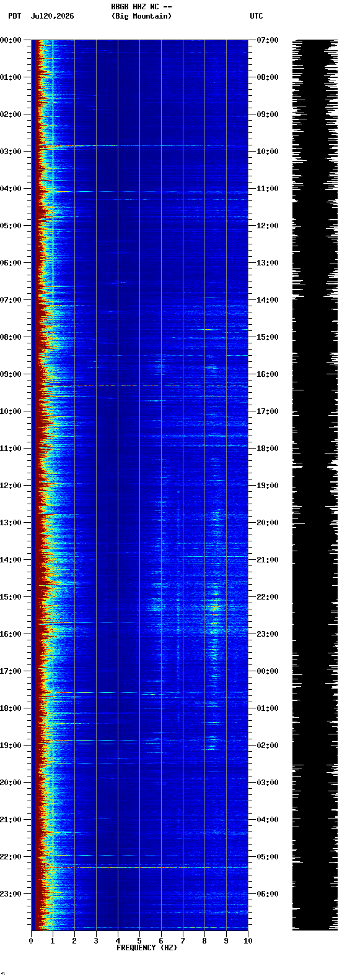Click the '7' frequency axis tick label
Screen dimensions: 342x980
[183, 941]
